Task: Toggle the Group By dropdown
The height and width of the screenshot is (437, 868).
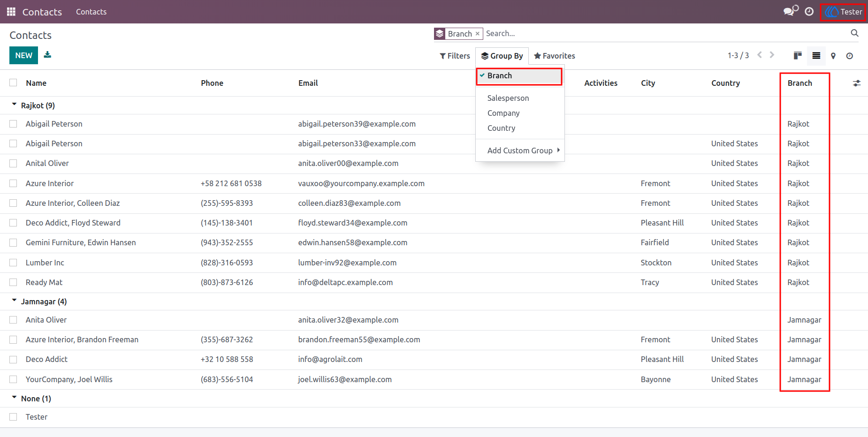Action: [x=502, y=56]
